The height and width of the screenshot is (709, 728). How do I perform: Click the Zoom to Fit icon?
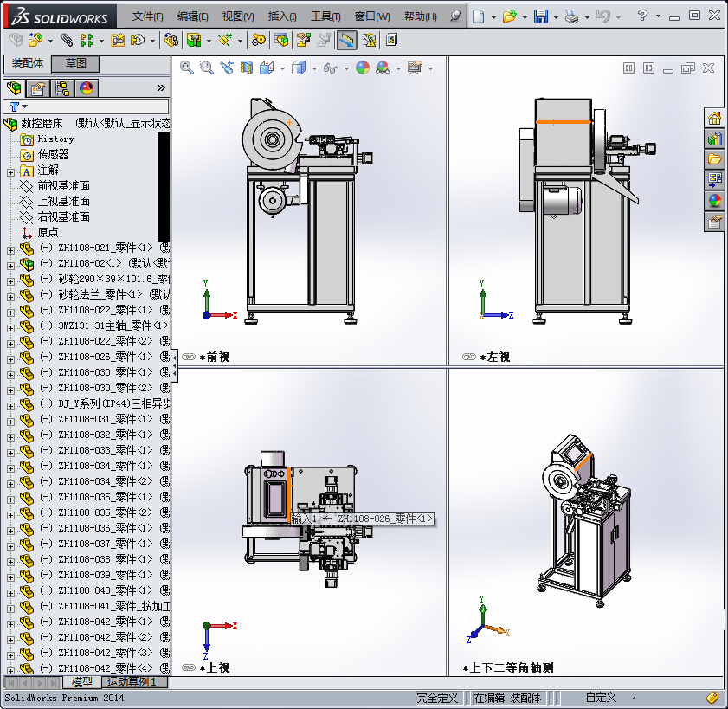click(187, 68)
